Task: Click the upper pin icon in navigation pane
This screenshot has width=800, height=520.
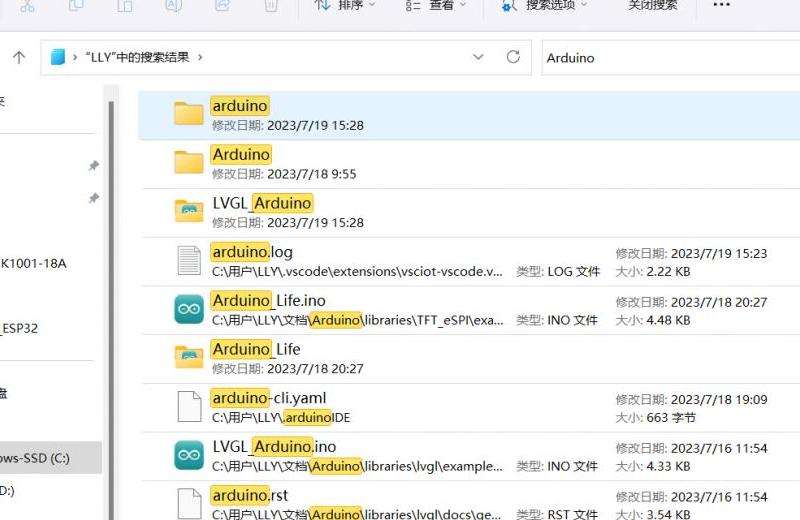Action: (93, 166)
